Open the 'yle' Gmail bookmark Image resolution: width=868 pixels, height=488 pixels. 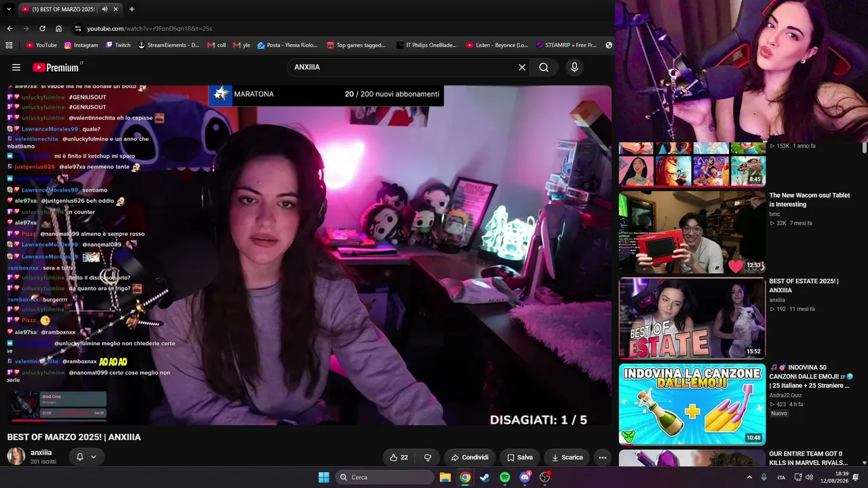(x=241, y=45)
